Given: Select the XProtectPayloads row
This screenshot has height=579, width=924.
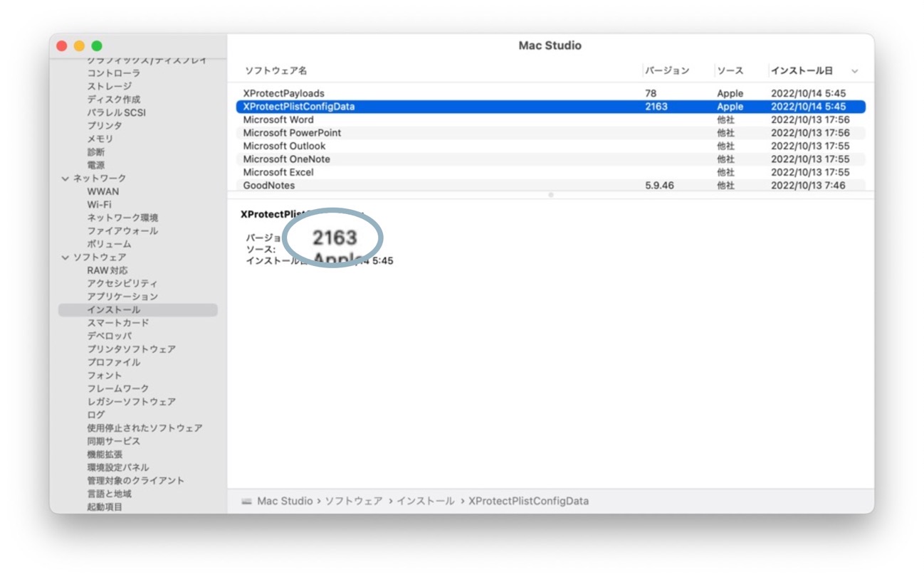Looking at the screenshot, I should pos(550,93).
